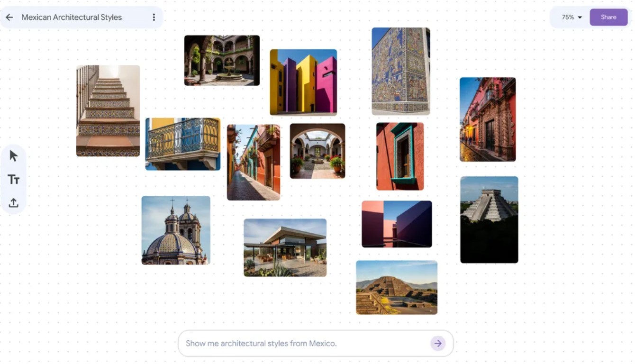Click the upload icon in left toolbar

pyautogui.click(x=14, y=203)
